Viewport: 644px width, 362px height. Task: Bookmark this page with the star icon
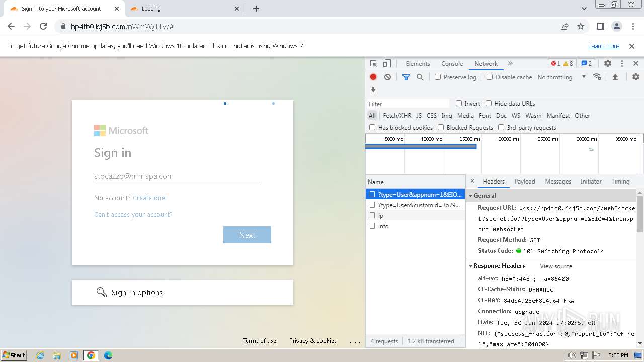click(581, 26)
